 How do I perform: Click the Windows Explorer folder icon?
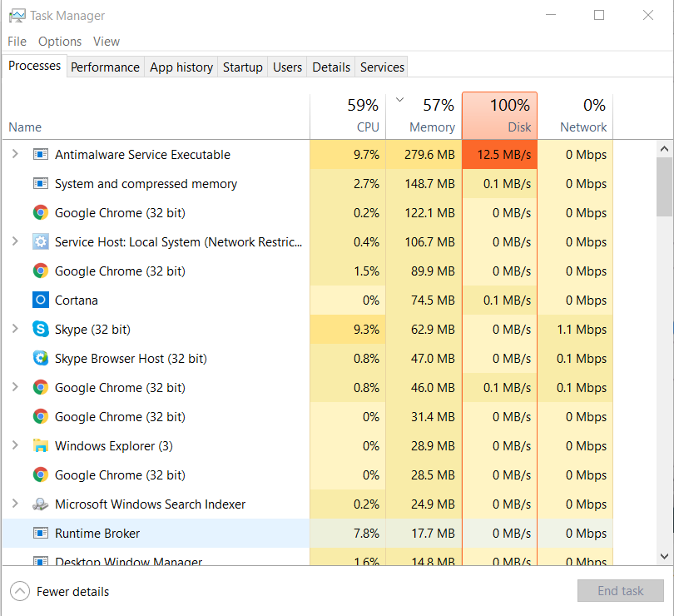tap(41, 446)
